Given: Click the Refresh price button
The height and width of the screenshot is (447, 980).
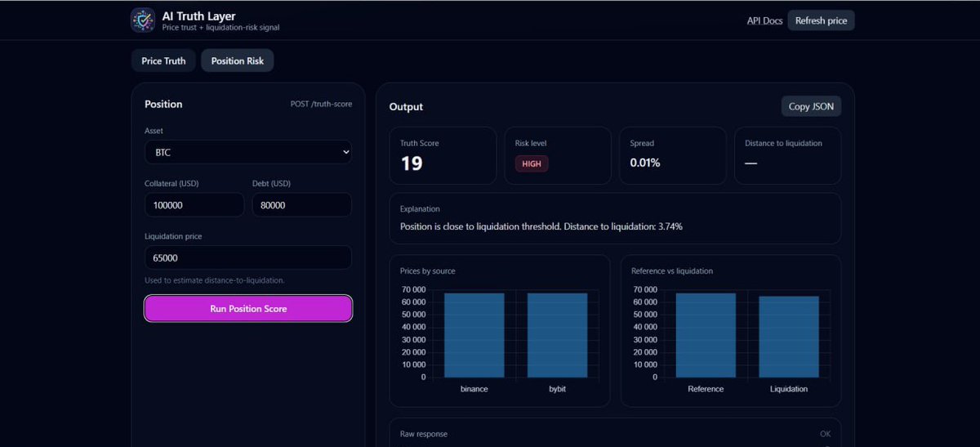Looking at the screenshot, I should tap(821, 20).
